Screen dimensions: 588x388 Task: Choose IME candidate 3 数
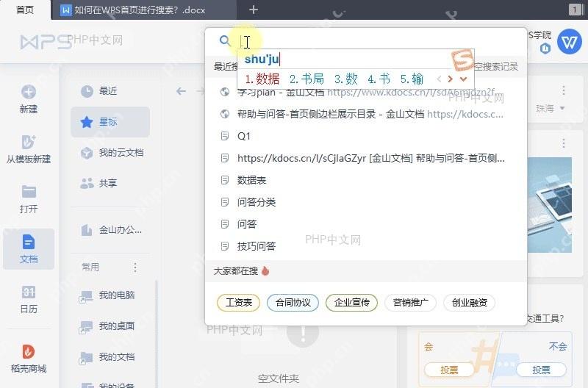pyautogui.click(x=345, y=79)
